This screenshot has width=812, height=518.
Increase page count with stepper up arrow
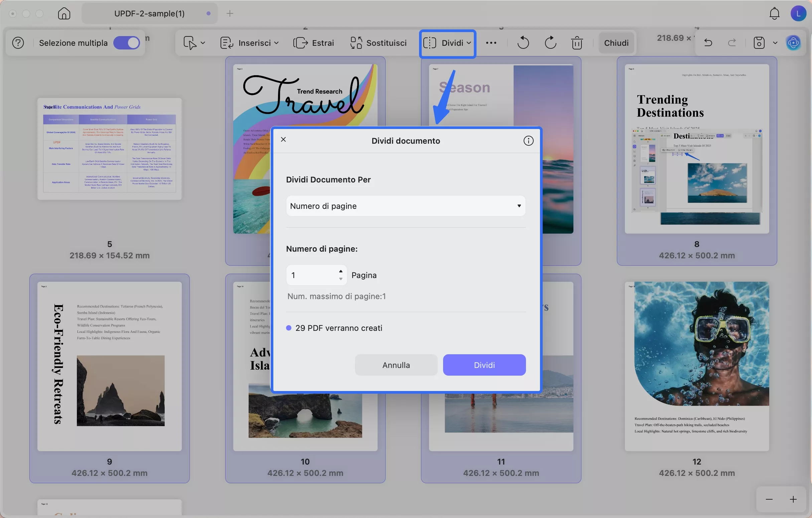click(x=341, y=271)
